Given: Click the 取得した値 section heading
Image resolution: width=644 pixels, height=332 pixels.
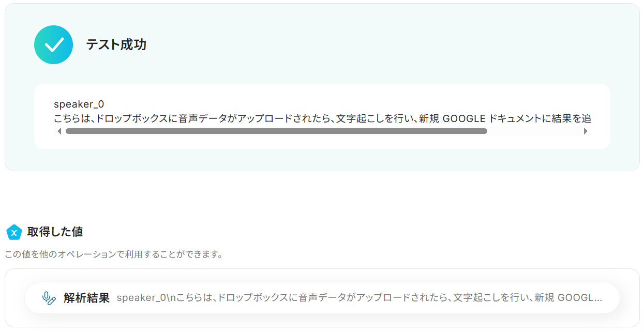Looking at the screenshot, I should pos(55,232).
